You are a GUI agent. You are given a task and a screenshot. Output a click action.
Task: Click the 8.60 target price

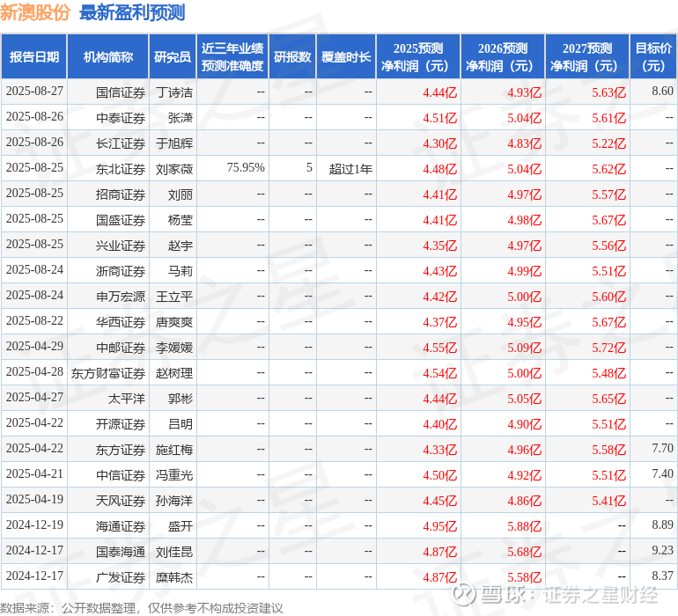point(662,92)
